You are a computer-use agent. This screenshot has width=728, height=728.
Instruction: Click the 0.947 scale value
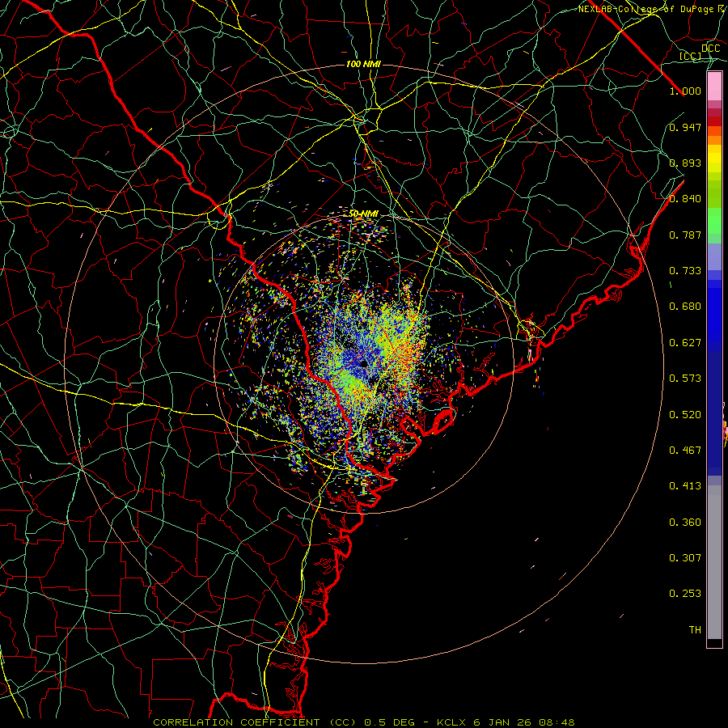point(685,127)
